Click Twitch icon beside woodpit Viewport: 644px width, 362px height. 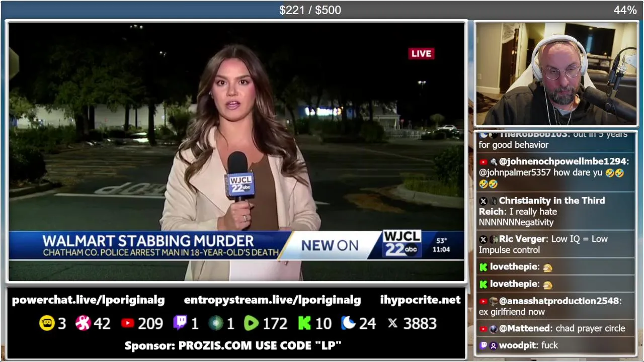click(x=483, y=345)
